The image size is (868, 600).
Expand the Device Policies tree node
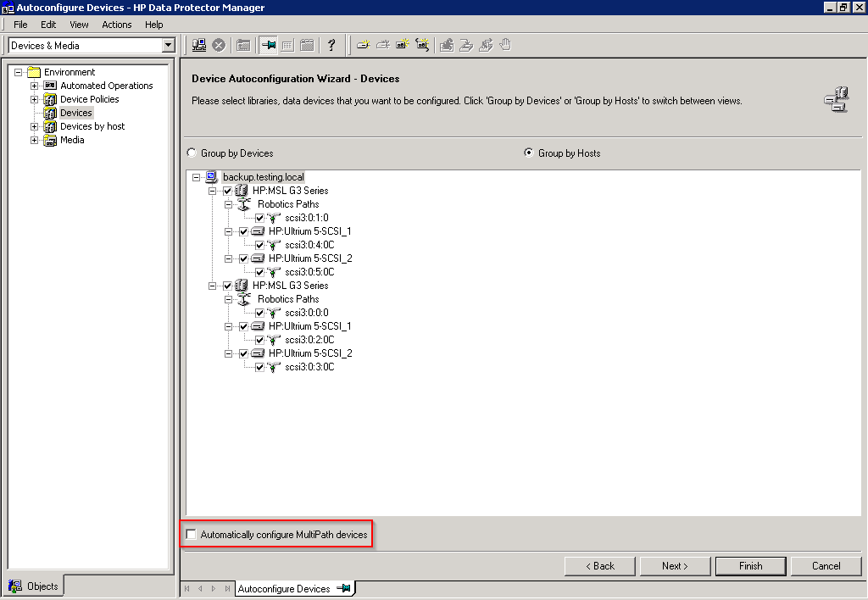[x=35, y=99]
